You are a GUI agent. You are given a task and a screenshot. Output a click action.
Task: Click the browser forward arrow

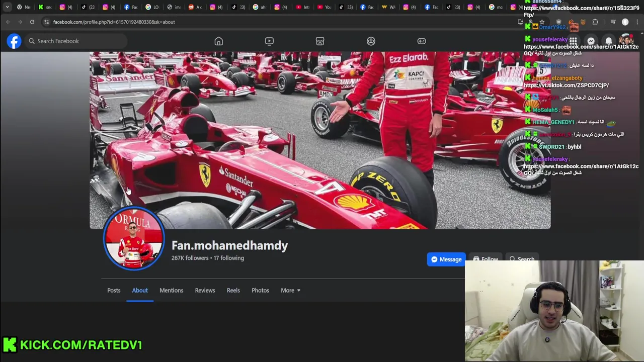(x=20, y=22)
